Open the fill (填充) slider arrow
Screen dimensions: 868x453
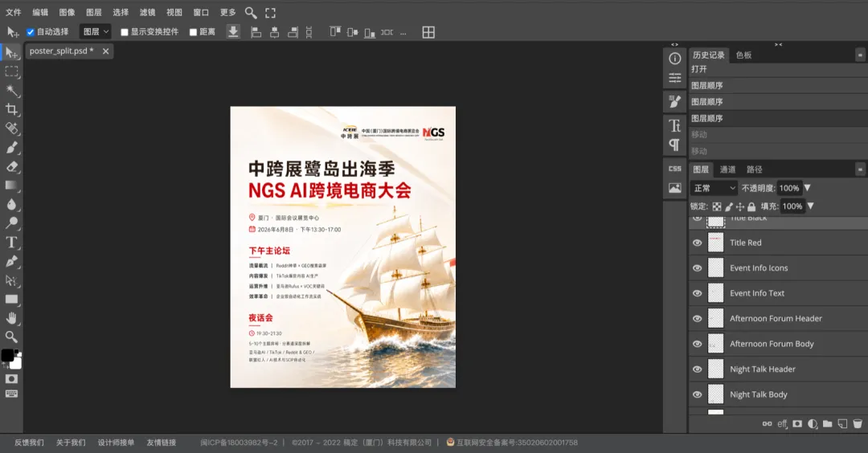click(810, 206)
